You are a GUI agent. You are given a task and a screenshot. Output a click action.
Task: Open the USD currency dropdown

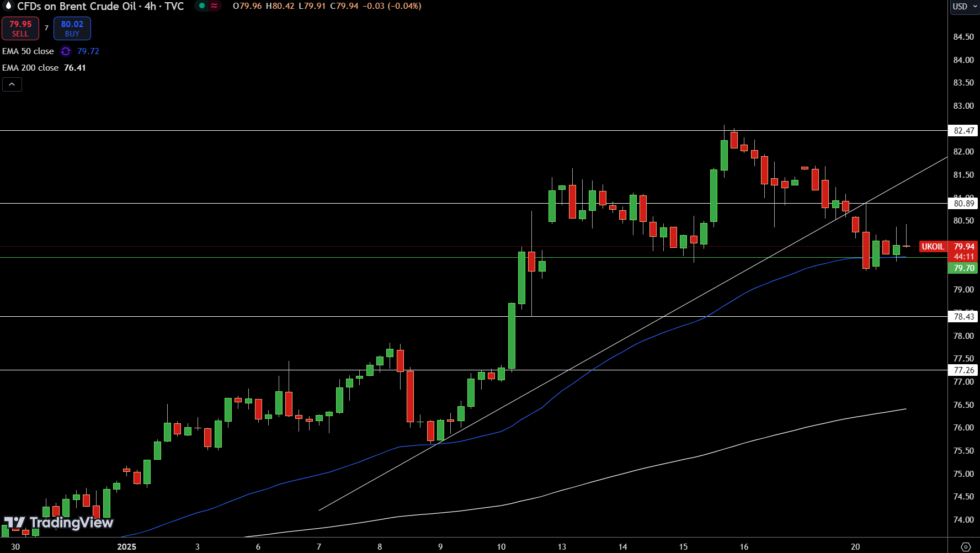tap(965, 7)
